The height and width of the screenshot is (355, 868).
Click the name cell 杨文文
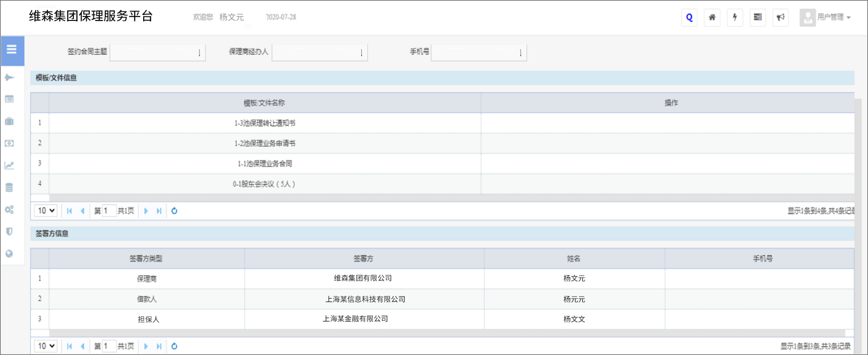pos(574,319)
